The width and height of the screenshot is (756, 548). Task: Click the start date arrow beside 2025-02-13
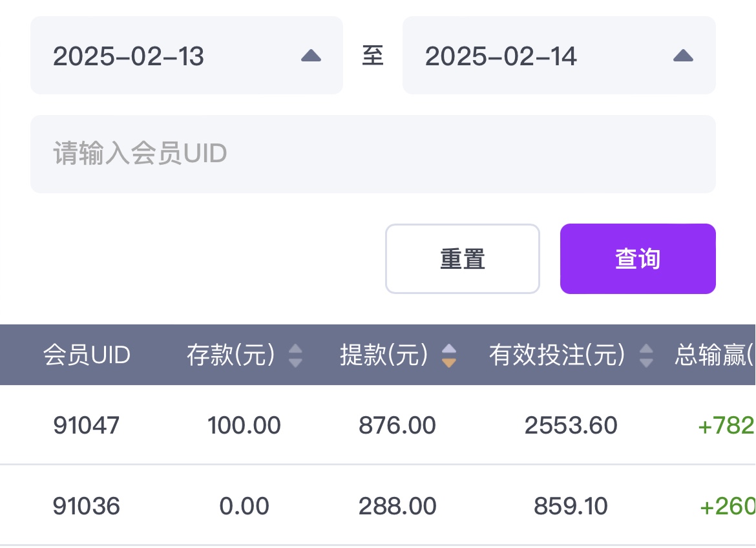point(311,56)
